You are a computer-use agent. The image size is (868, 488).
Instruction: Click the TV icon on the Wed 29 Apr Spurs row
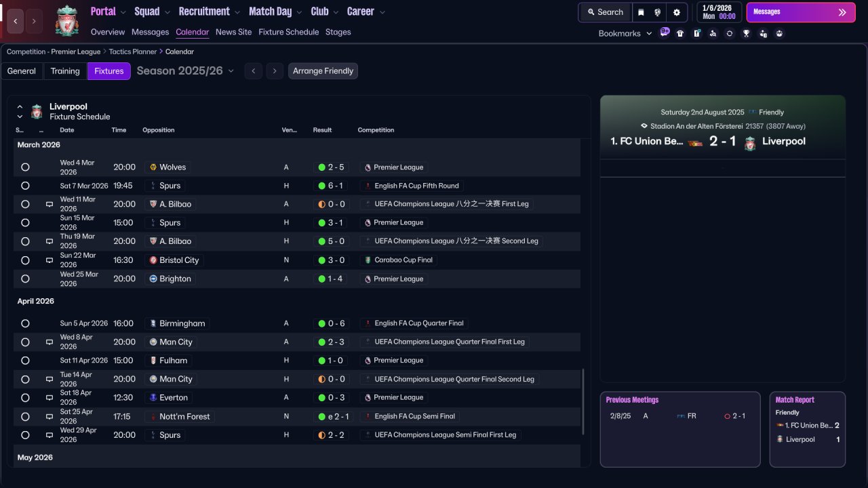(50, 435)
